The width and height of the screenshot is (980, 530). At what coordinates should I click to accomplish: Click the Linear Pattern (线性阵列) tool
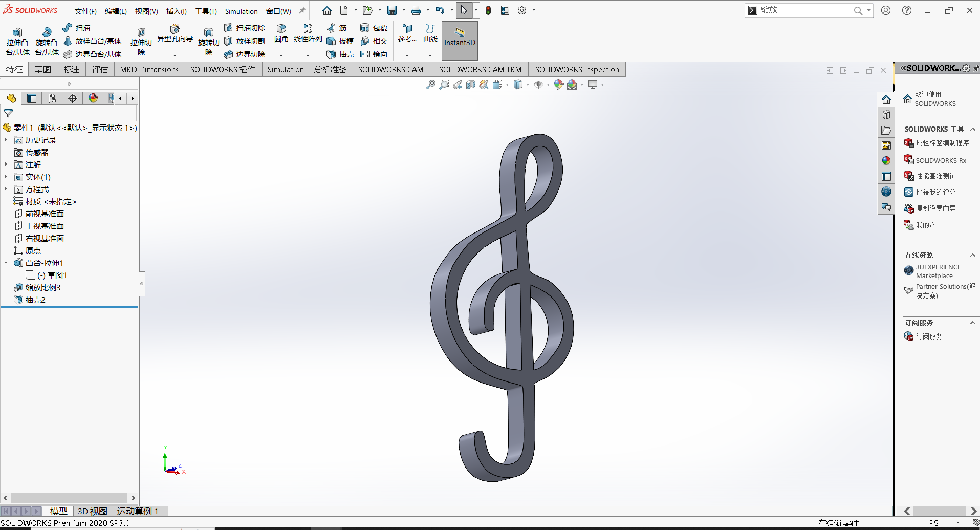[x=308, y=33]
